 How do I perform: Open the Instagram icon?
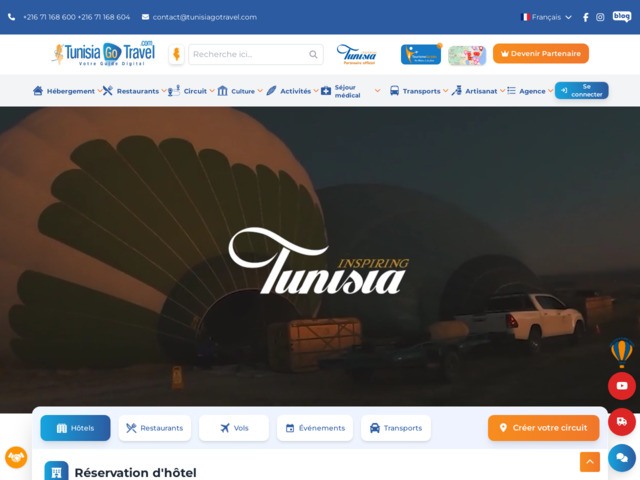coord(600,17)
